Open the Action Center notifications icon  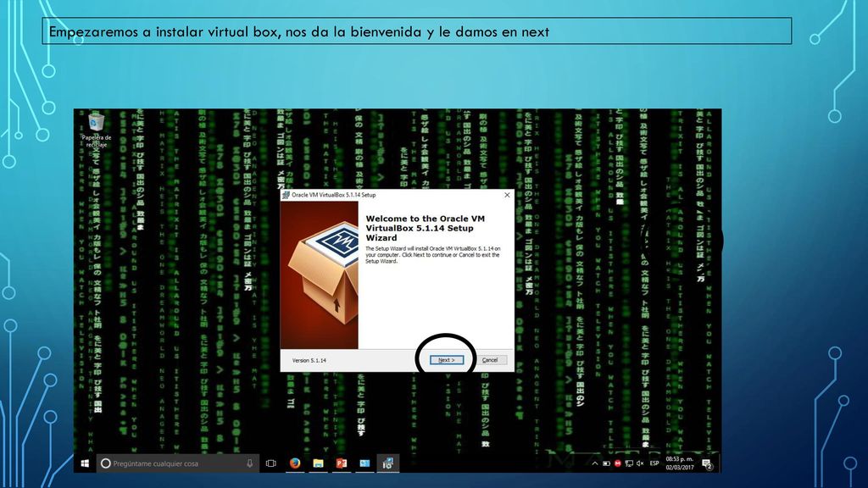(x=707, y=463)
